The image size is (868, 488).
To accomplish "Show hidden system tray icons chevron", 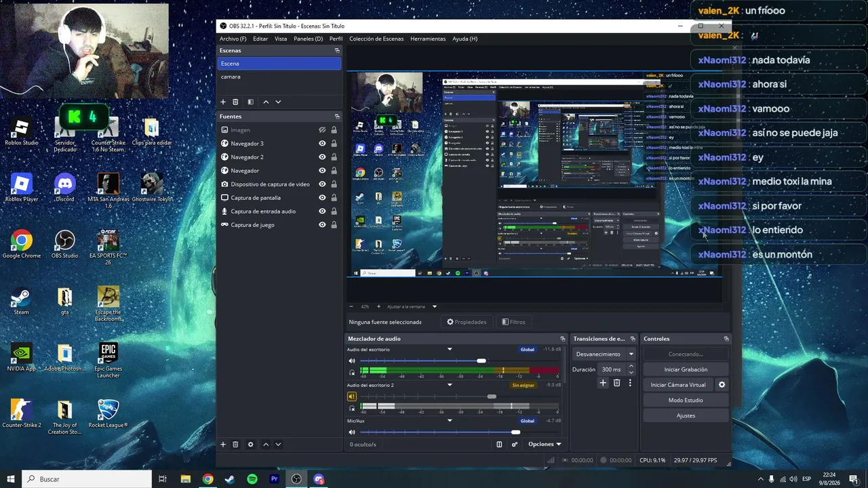I will pos(760,479).
